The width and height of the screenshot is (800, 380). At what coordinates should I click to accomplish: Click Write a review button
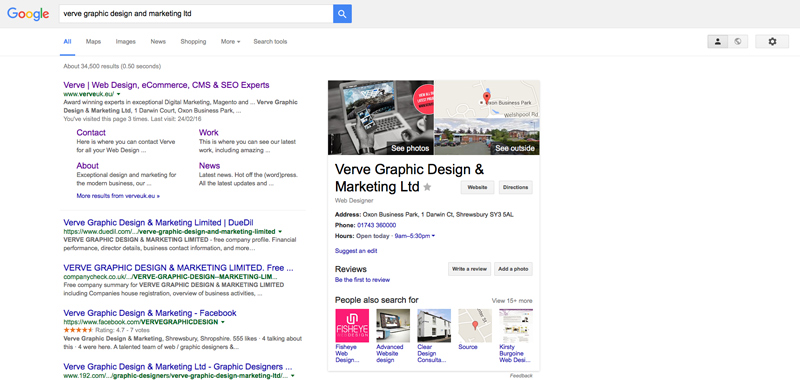[469, 269]
